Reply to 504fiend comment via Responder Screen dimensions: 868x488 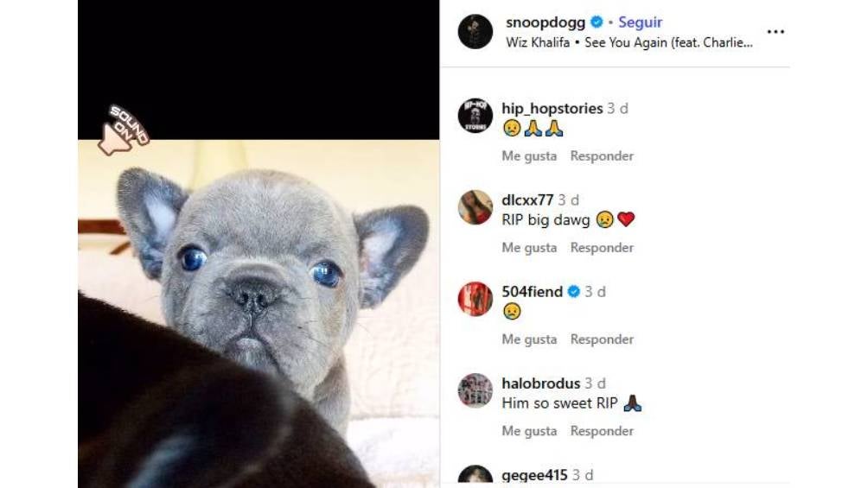point(602,339)
